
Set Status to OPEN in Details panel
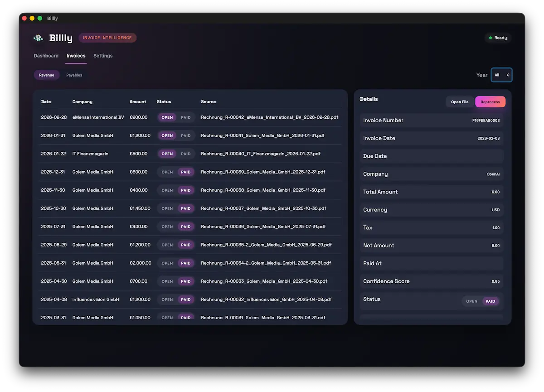pyautogui.click(x=471, y=301)
